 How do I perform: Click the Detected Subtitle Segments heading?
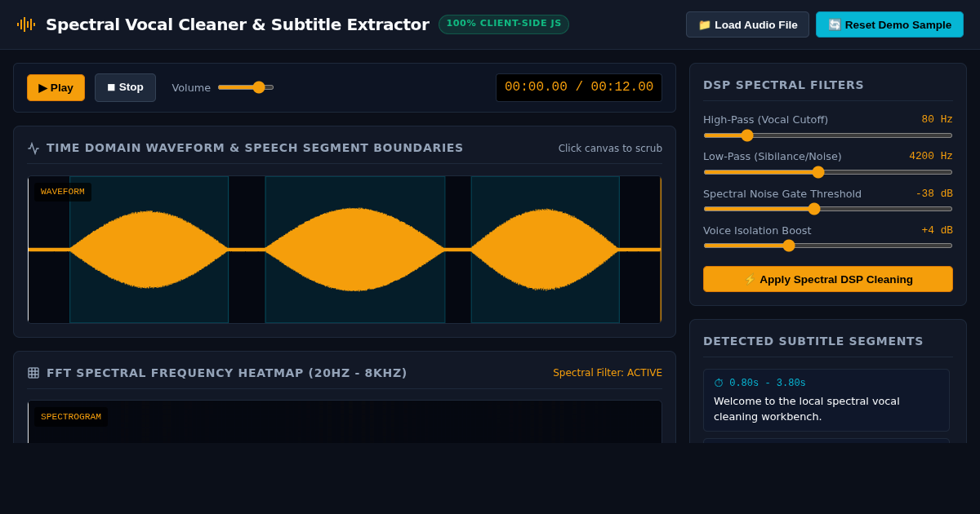813,341
